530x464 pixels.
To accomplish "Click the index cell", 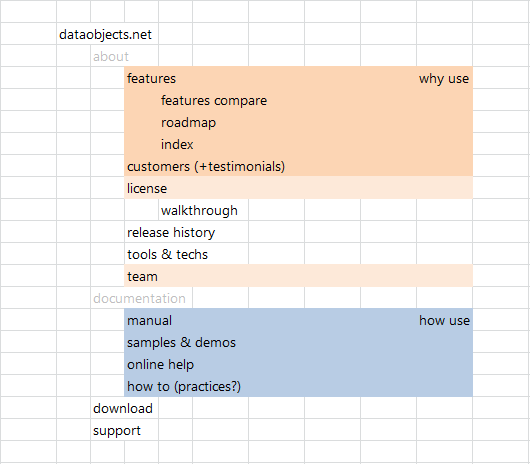I will pos(177,144).
